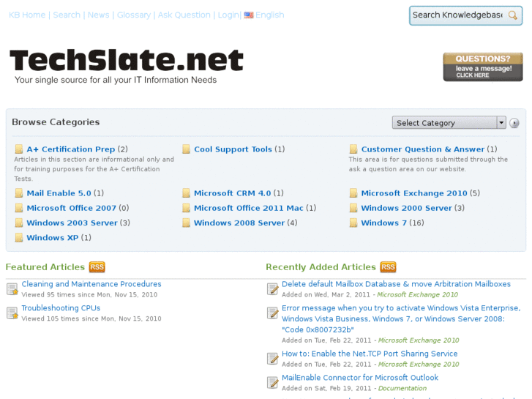Go to KB Home

pos(27,15)
